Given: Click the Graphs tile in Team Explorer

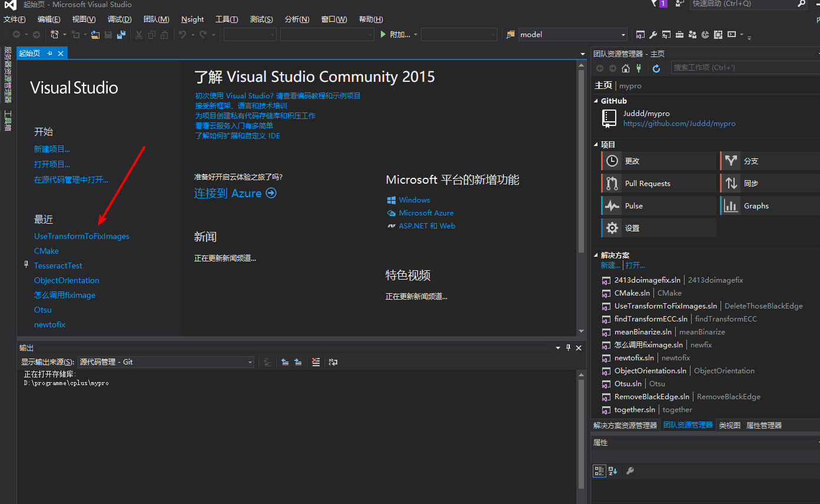Looking at the screenshot, I should pos(769,205).
